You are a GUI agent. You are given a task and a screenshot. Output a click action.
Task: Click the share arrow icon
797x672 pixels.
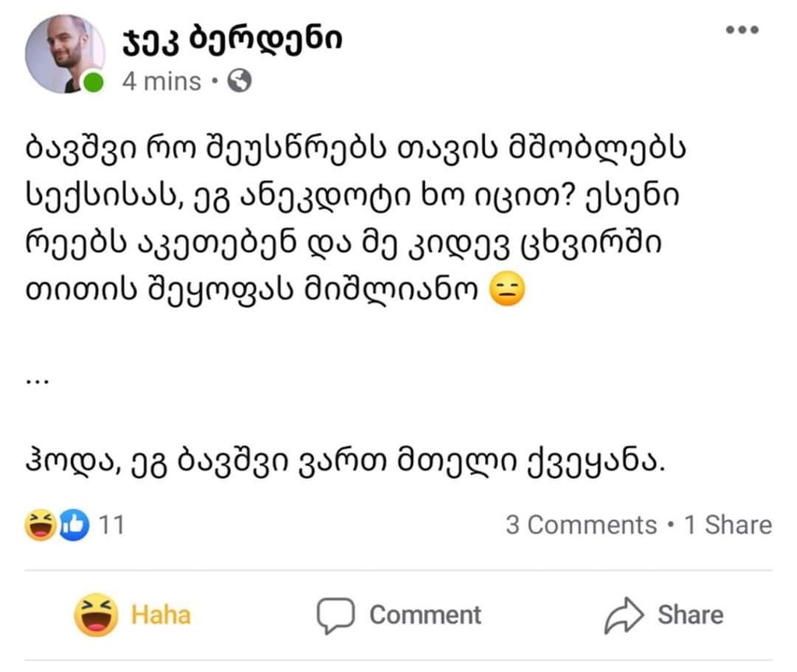[x=624, y=616]
